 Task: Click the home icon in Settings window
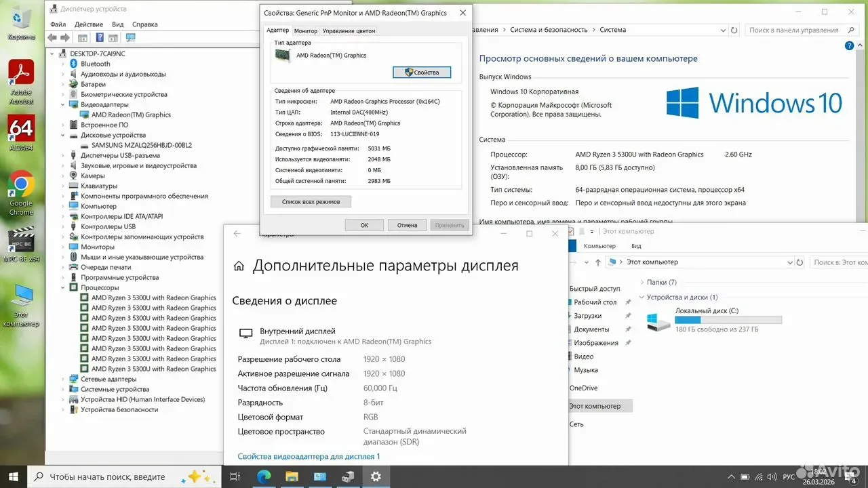coord(239,266)
